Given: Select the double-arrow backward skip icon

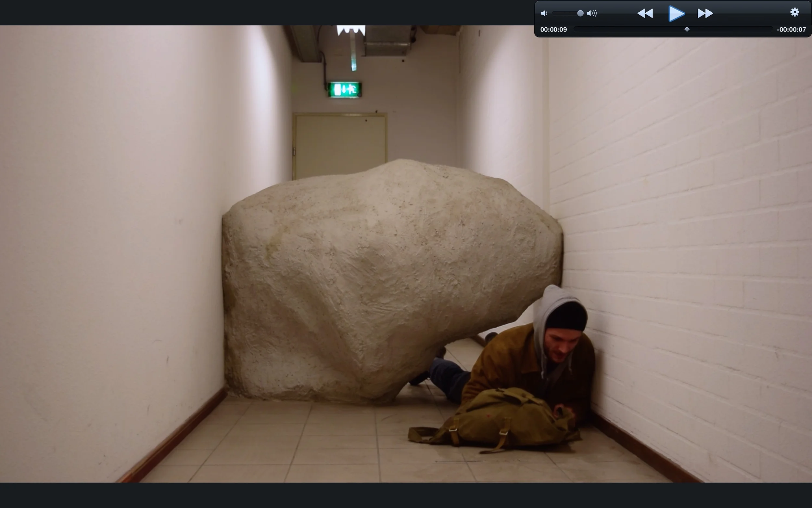Looking at the screenshot, I should click(645, 13).
